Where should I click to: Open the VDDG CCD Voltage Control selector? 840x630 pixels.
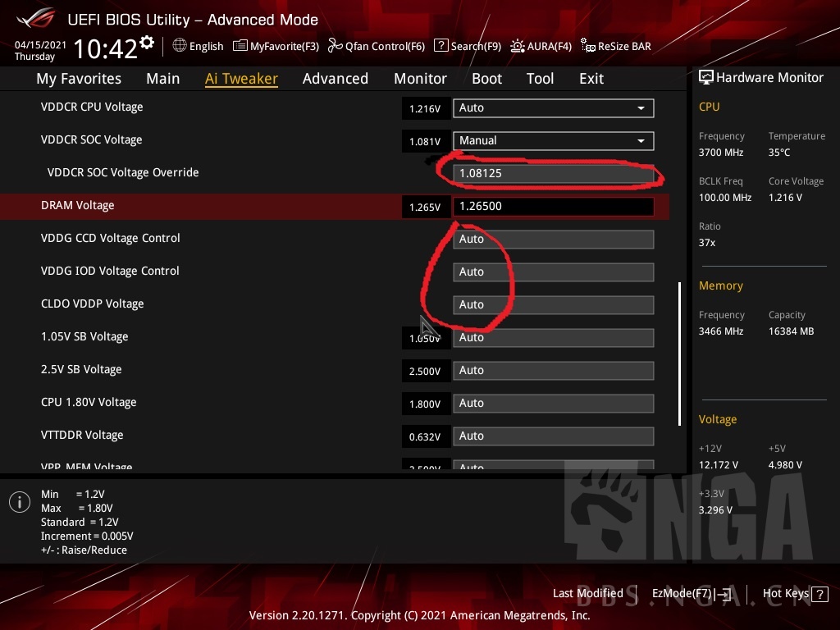pyautogui.click(x=553, y=239)
